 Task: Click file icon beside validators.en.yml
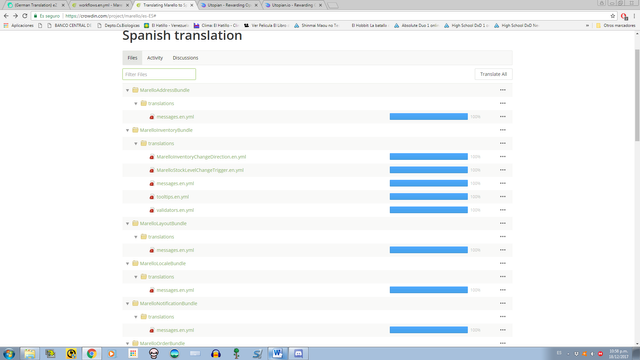click(x=152, y=210)
